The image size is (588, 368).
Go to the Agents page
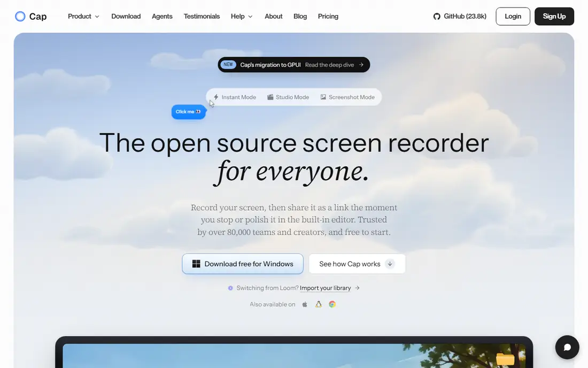(162, 17)
